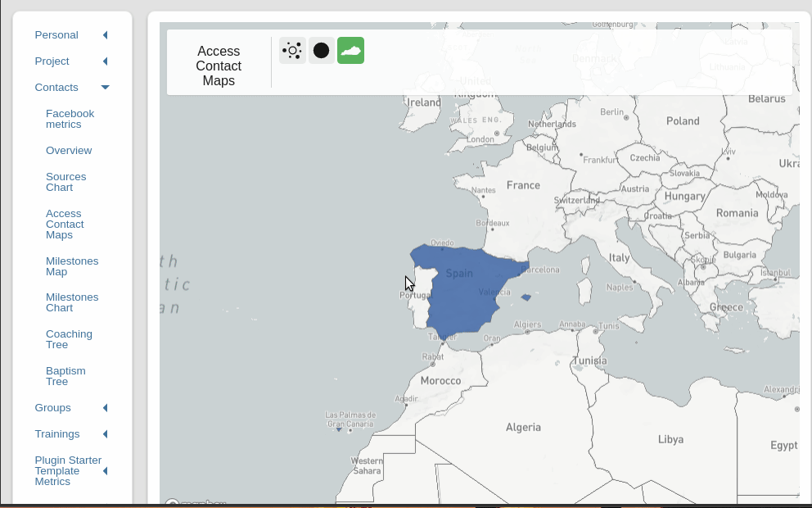Expand Plugin Starter Template Metrics arrow

point(105,470)
